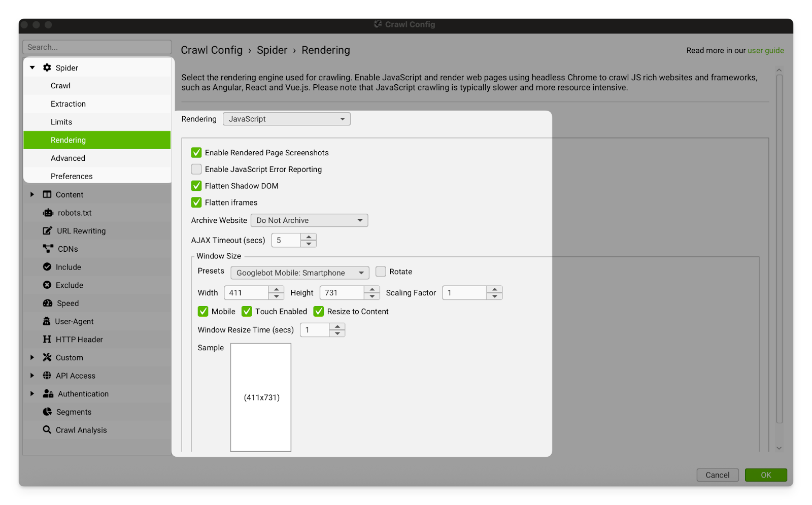
Task: Open the user guide link
Action: [x=765, y=50]
